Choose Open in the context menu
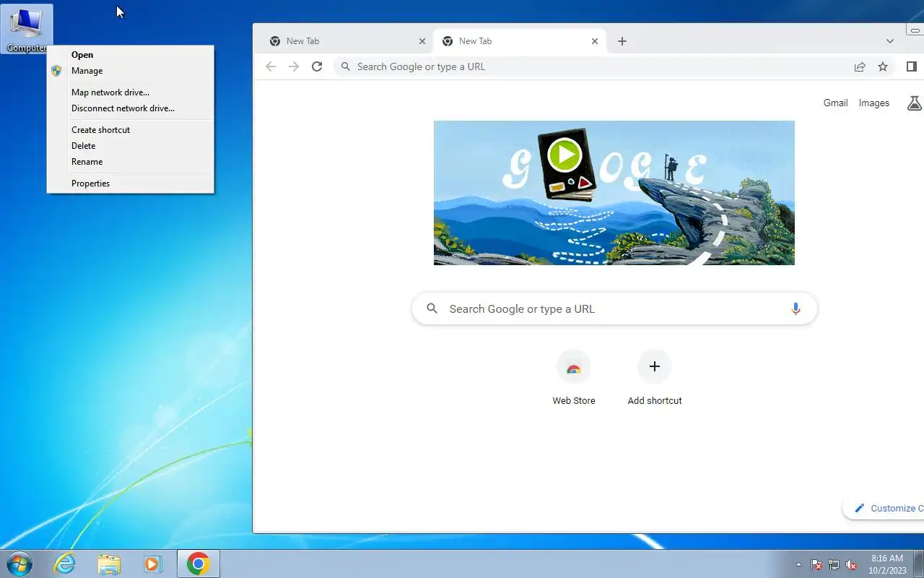This screenshot has width=924, height=578. [130, 55]
